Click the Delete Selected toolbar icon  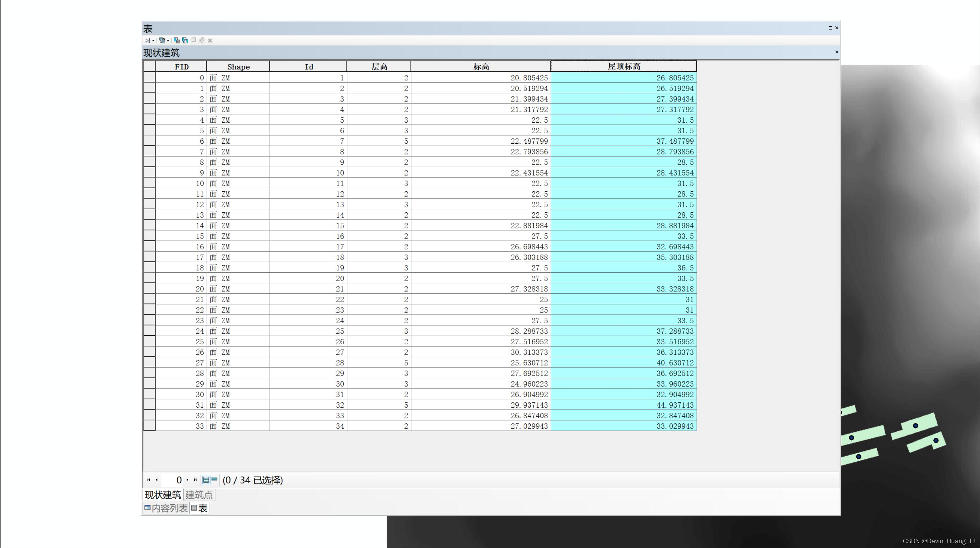(210, 40)
